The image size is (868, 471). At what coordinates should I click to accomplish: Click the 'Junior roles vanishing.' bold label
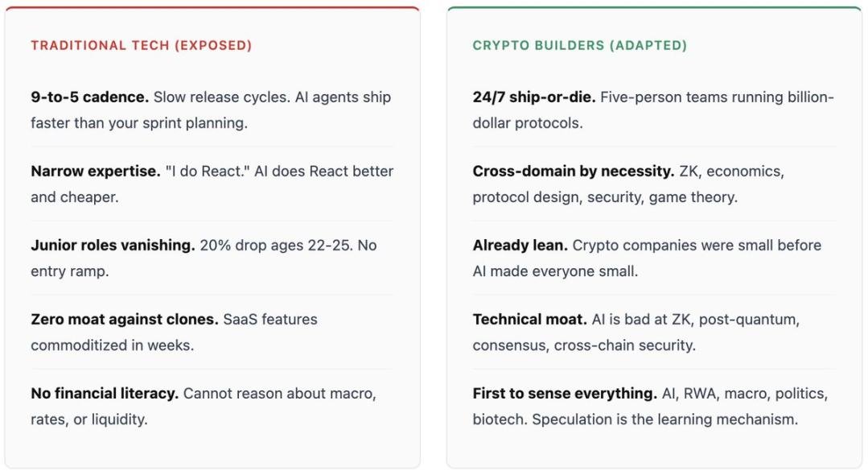pyautogui.click(x=113, y=246)
